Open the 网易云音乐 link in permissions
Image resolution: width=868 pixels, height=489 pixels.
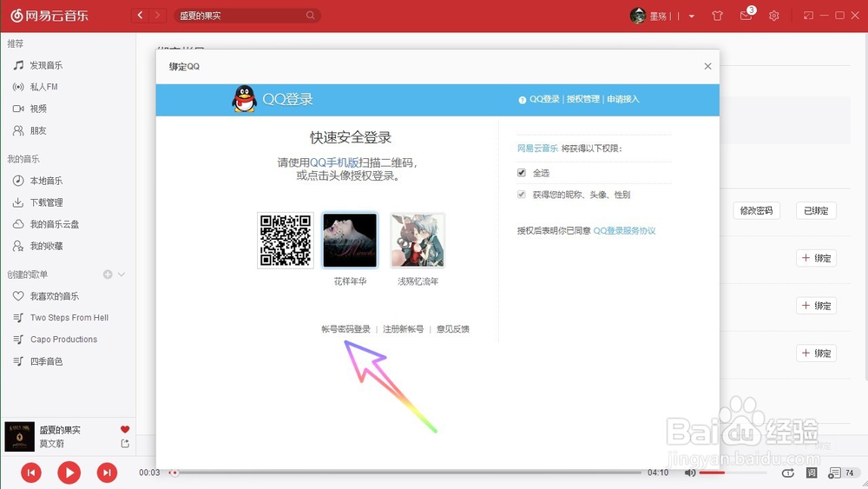[x=537, y=149]
